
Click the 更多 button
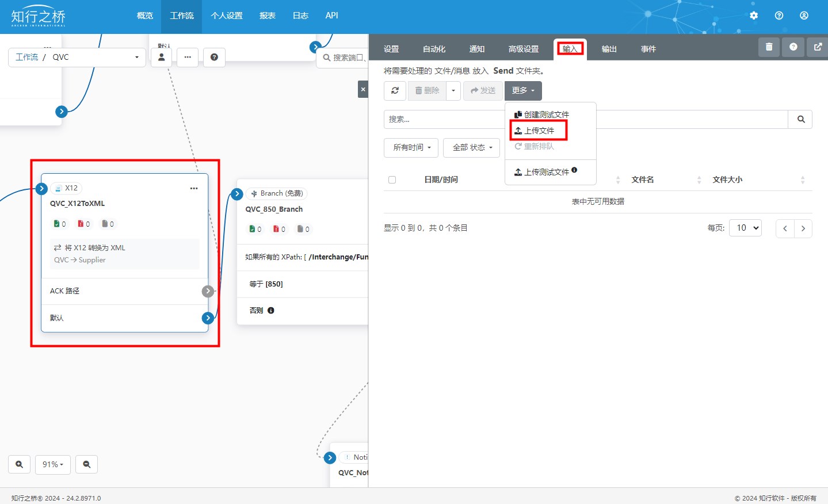coord(523,91)
